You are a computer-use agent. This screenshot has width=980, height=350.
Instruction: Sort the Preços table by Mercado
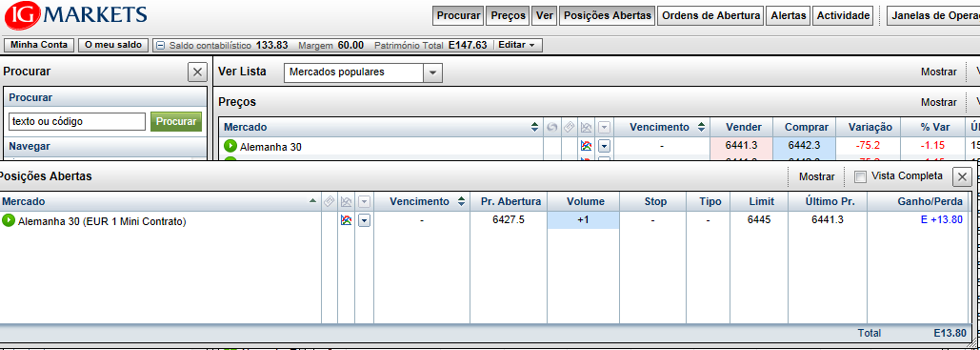pos(534,127)
